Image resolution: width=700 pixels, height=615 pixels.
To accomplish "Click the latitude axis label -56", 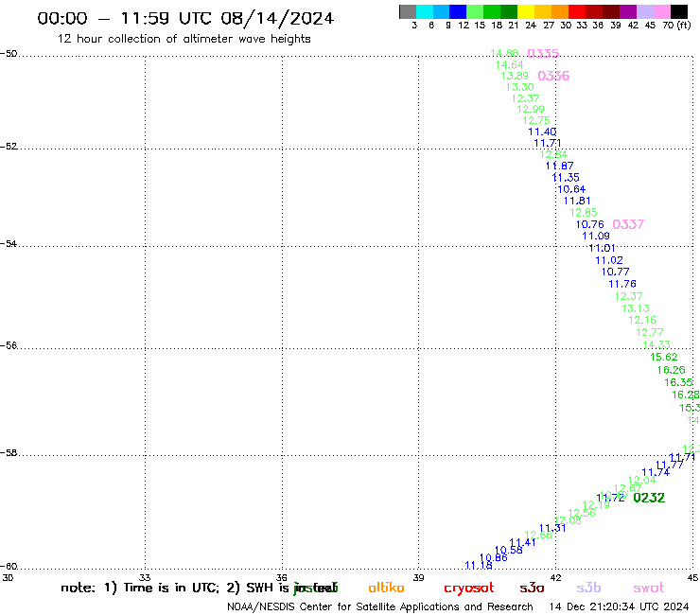I will click(x=9, y=345).
